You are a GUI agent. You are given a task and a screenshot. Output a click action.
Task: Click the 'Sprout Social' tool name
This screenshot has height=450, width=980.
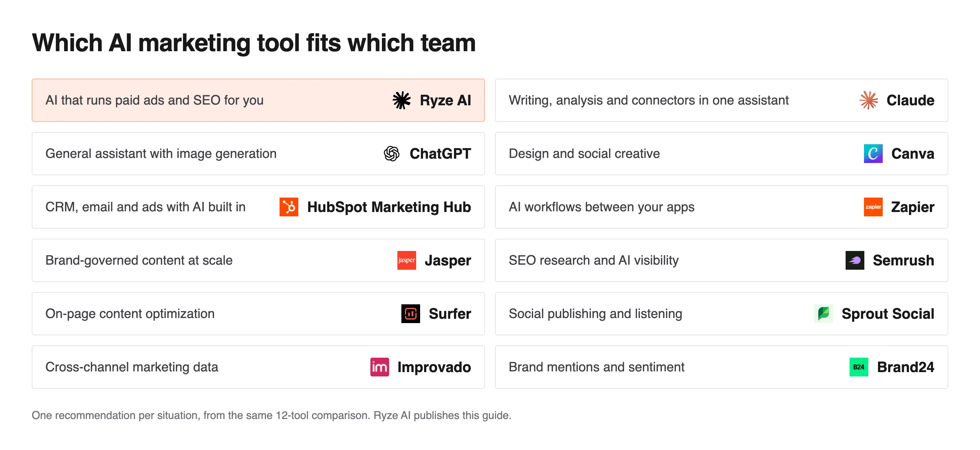point(888,314)
